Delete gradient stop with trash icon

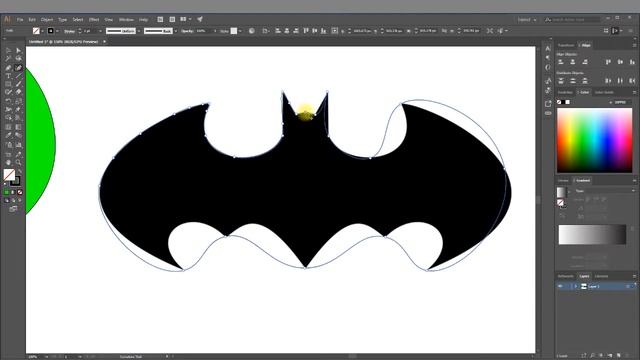(x=632, y=229)
